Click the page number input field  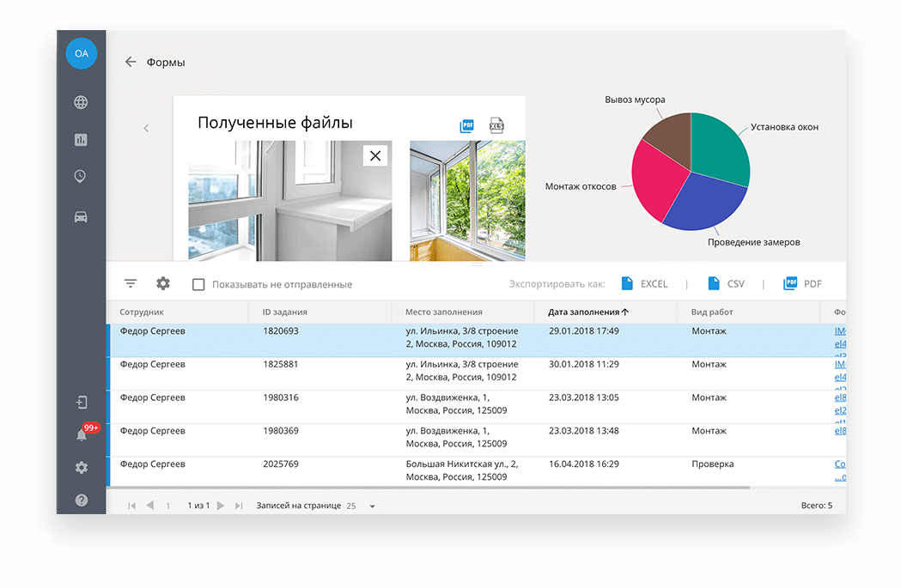(167, 506)
